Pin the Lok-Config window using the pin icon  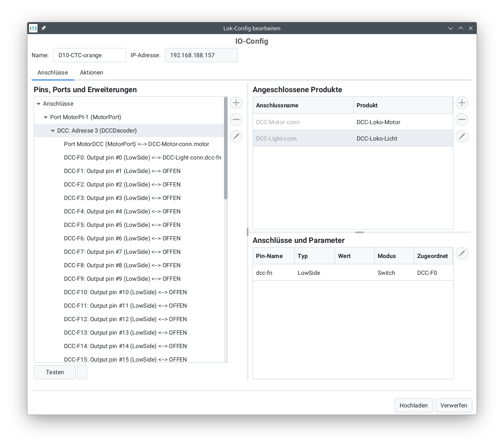[x=43, y=28]
